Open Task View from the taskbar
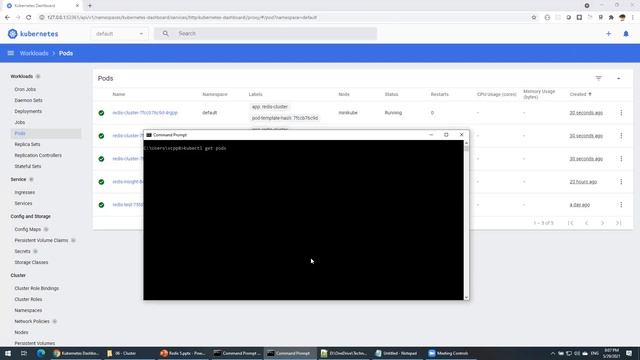This screenshot has width=640, height=360. 24,353
